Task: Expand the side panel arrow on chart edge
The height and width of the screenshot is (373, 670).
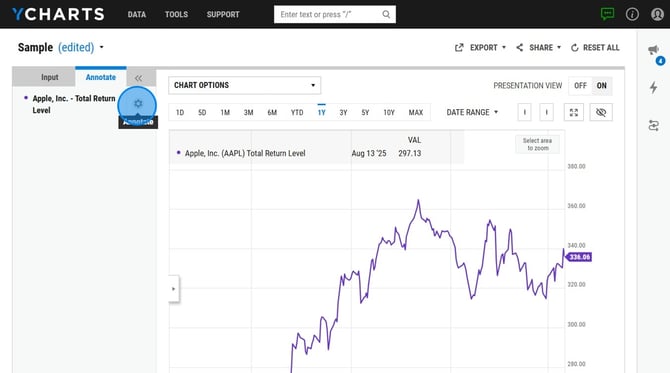Action: (173, 289)
